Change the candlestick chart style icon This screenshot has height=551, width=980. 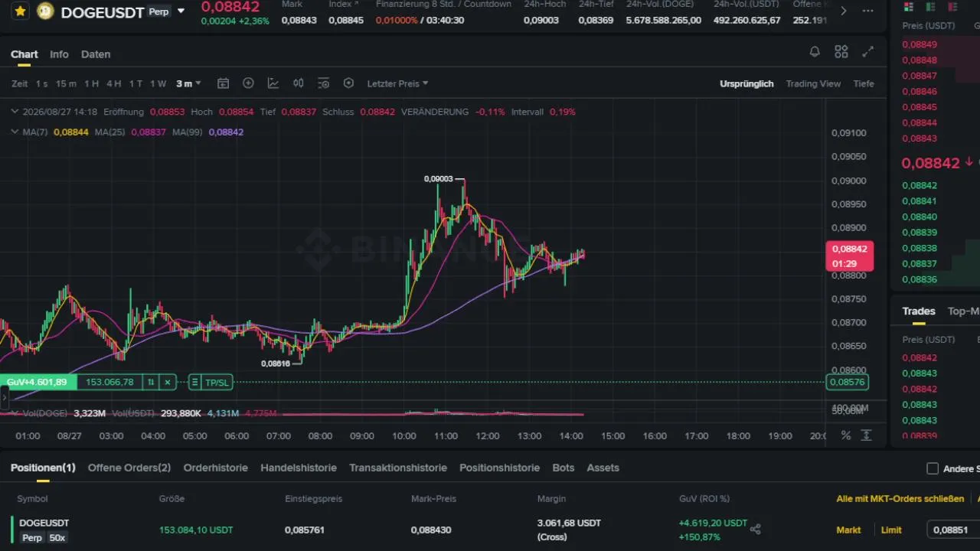click(299, 83)
